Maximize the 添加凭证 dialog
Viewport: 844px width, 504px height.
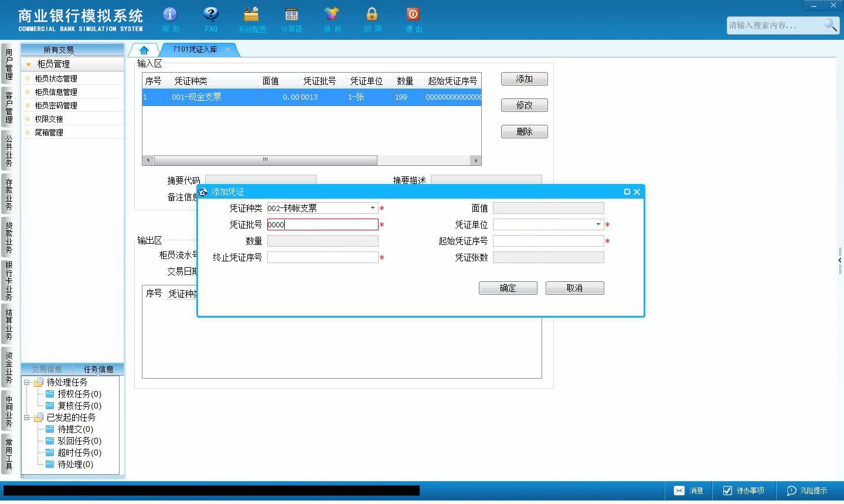(x=627, y=192)
